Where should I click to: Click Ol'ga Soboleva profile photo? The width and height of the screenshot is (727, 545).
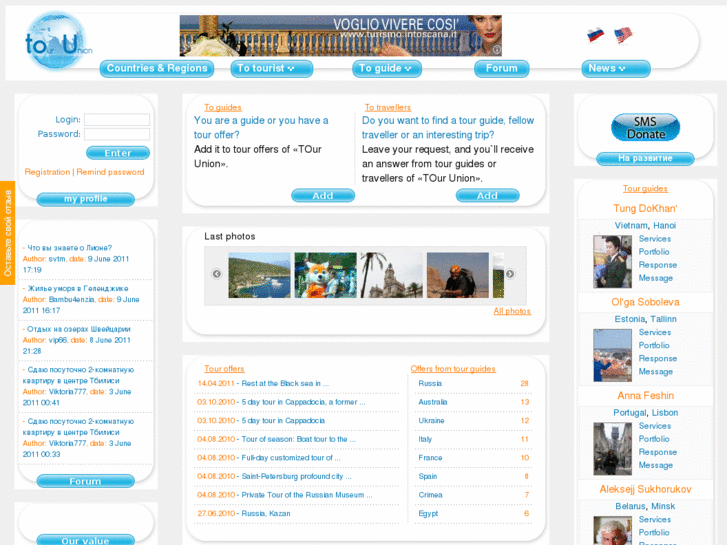[x=612, y=355]
